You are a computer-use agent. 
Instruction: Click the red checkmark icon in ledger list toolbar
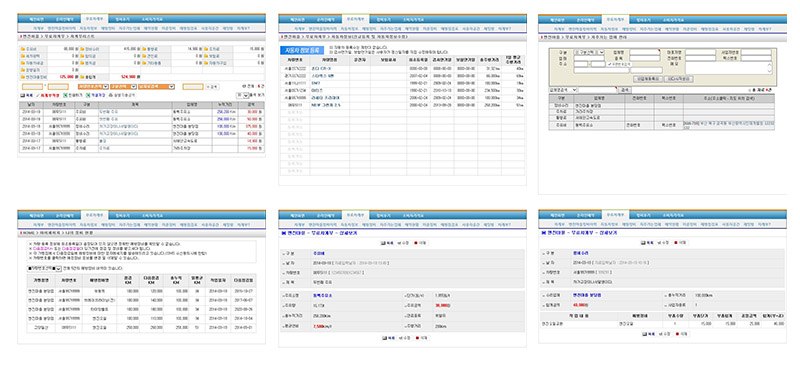(38, 95)
